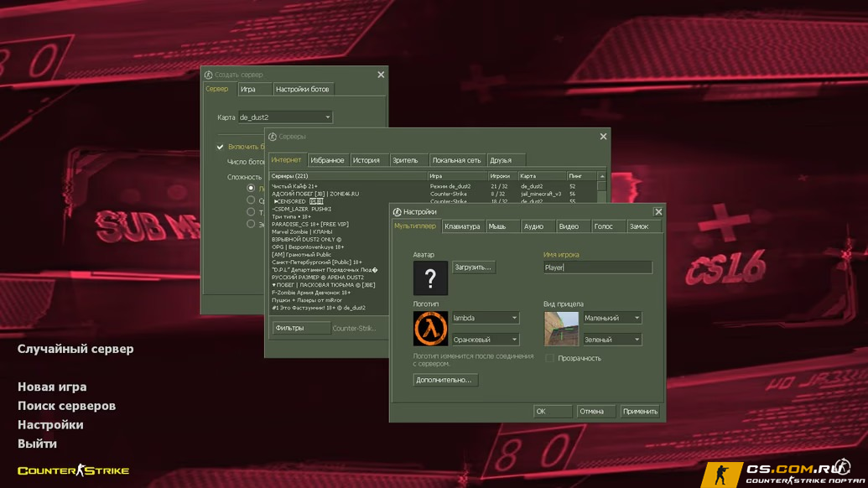Viewport: 868px width, 488px height.
Task: Choose Случайный сервер in main menu
Action: click(x=75, y=349)
